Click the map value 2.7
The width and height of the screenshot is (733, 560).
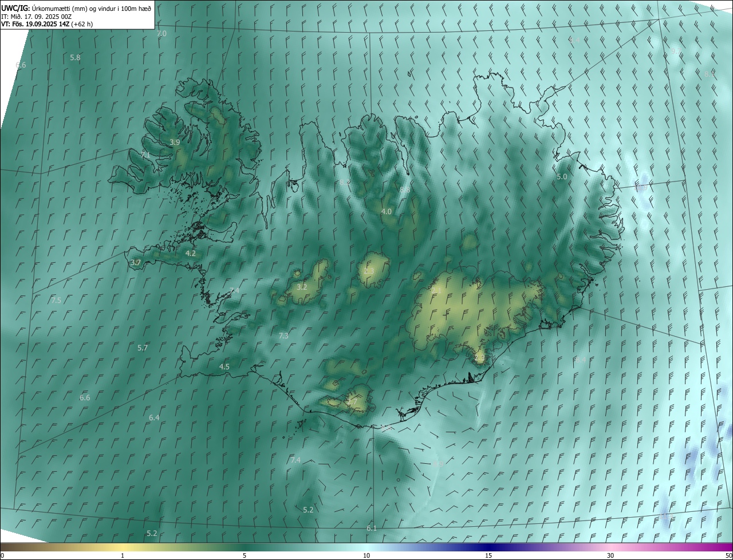352,402
